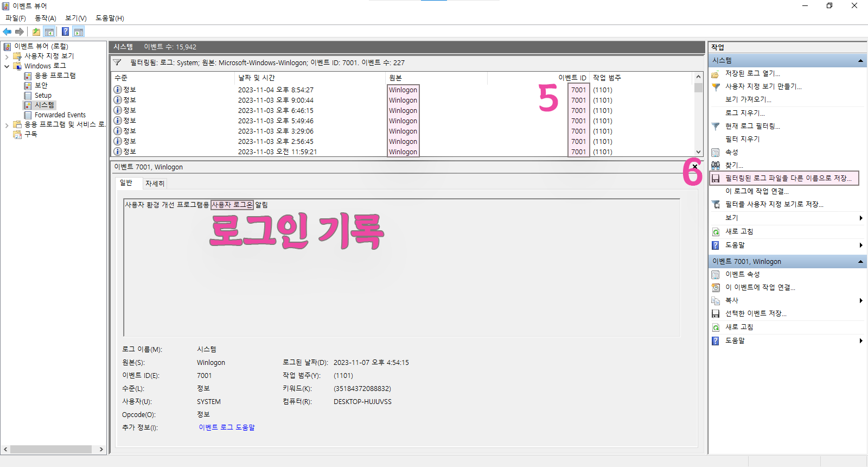The width and height of the screenshot is (868, 467).
Task: Select event row dated 2023-11-03 오후 3:29:06
Action: coord(402,131)
